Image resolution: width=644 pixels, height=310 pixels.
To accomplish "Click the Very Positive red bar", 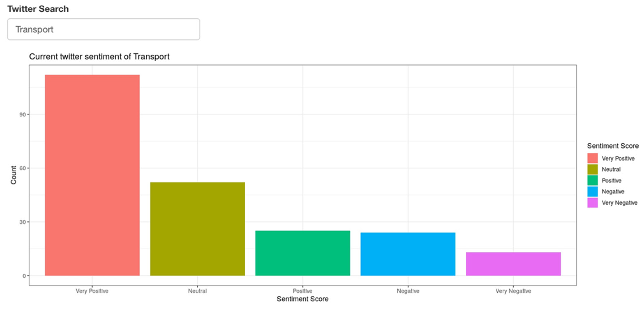I will point(92,175).
